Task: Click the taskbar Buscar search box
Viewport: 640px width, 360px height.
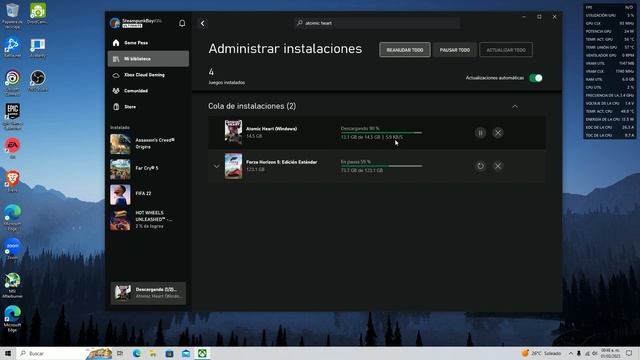Action: click(x=64, y=353)
